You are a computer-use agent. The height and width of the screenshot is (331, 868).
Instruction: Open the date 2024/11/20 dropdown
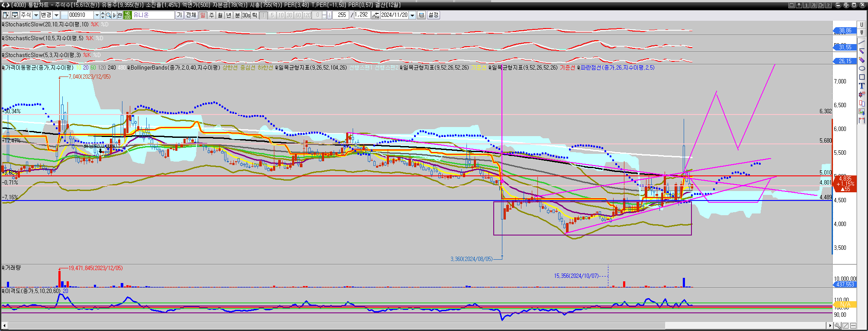[x=412, y=15]
